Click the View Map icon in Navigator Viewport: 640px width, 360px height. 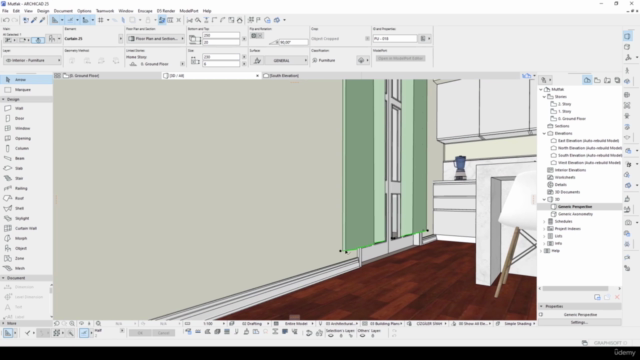(597, 80)
